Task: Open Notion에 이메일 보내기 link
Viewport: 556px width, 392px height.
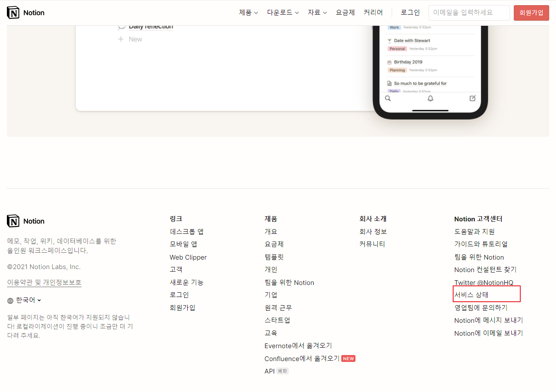Action: (x=488, y=333)
